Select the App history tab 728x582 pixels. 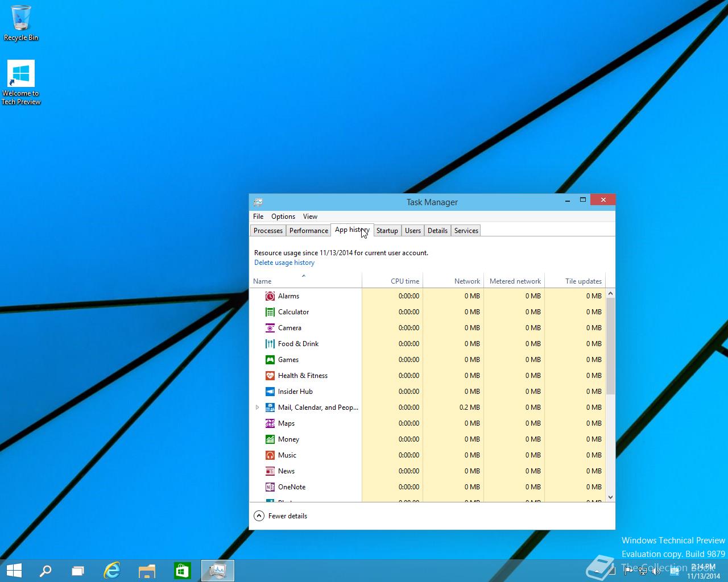(352, 230)
